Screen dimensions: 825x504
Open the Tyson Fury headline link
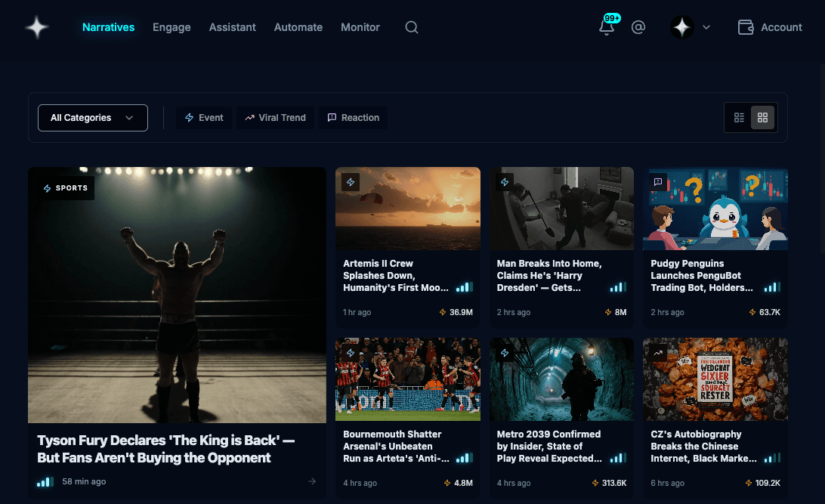165,449
